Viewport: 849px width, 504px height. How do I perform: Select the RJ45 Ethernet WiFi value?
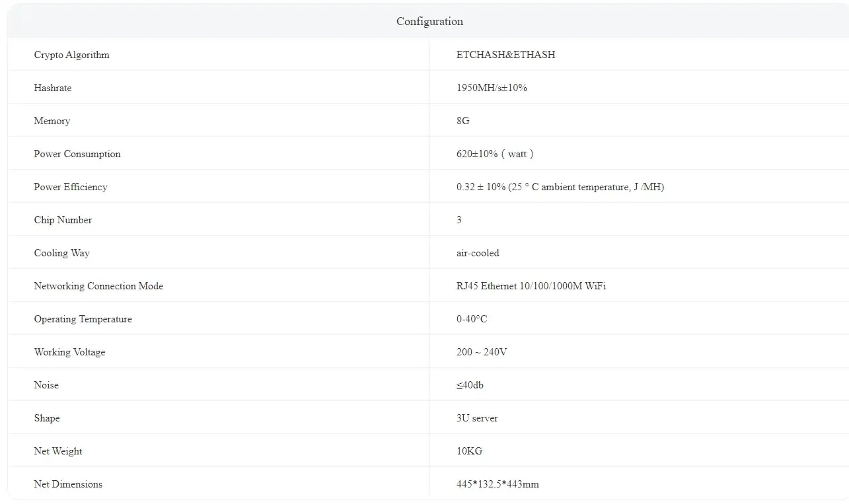pyautogui.click(x=531, y=286)
